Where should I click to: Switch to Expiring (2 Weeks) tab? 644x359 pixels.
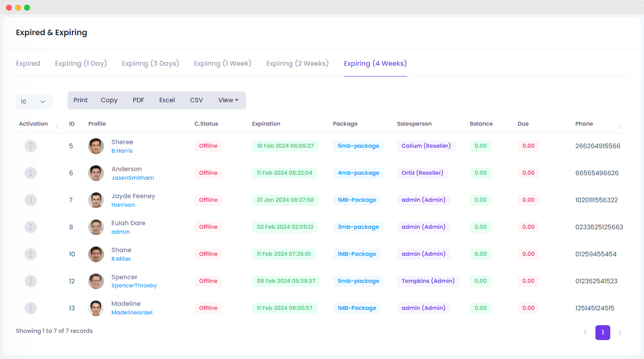pyautogui.click(x=297, y=64)
